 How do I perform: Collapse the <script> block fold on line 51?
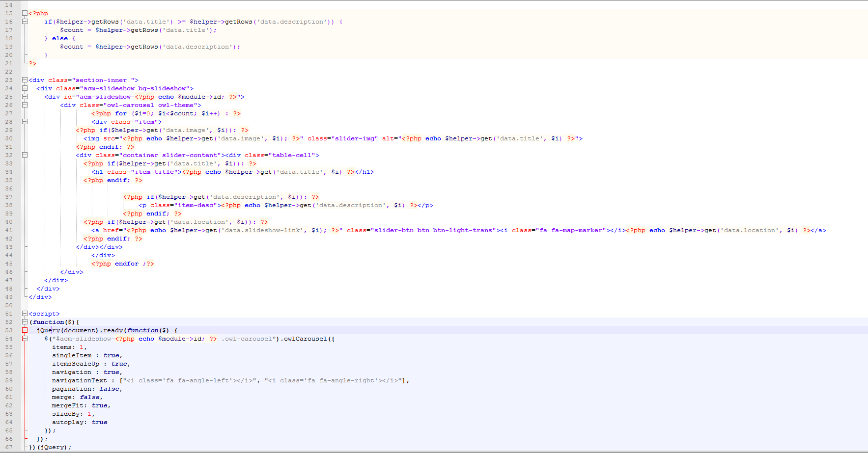pyautogui.click(x=25, y=314)
